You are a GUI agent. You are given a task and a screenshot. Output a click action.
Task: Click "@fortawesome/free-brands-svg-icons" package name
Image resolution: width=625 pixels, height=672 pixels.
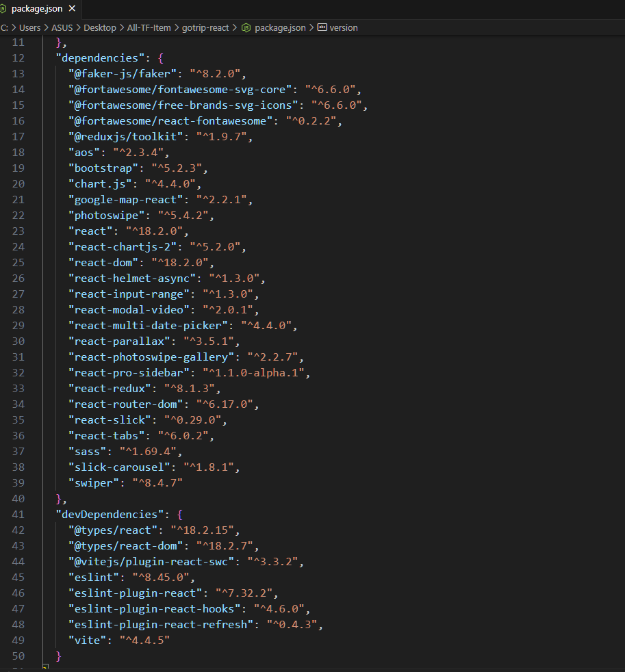(183, 105)
